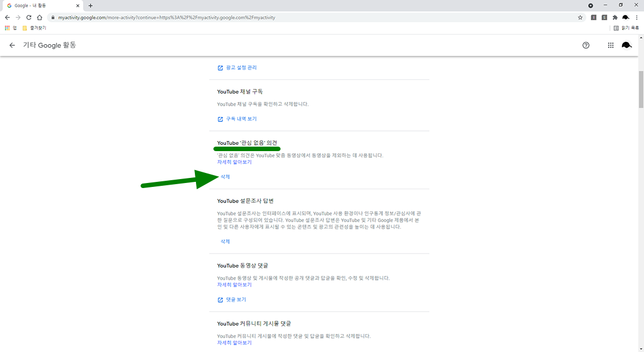Click 자세히 알아보기 under 커뮤니티 게시물 댓글
The image size is (644, 352).
pyautogui.click(x=234, y=343)
